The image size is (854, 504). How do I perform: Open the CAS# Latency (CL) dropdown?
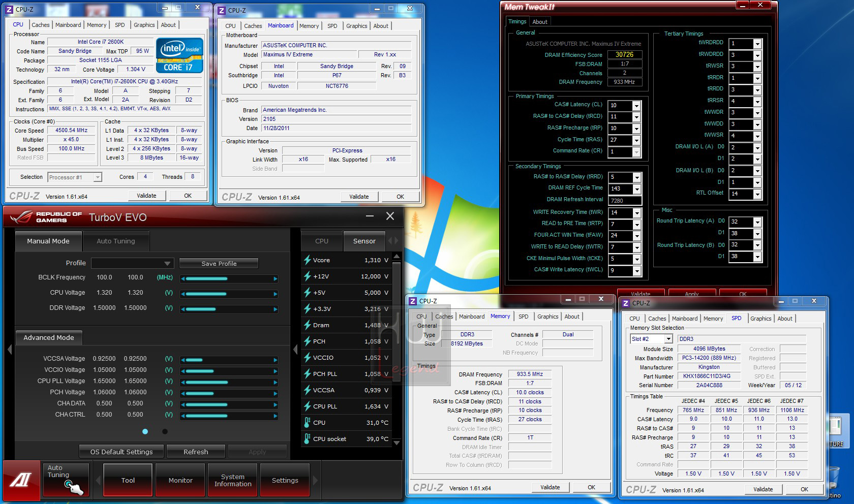pyautogui.click(x=636, y=106)
